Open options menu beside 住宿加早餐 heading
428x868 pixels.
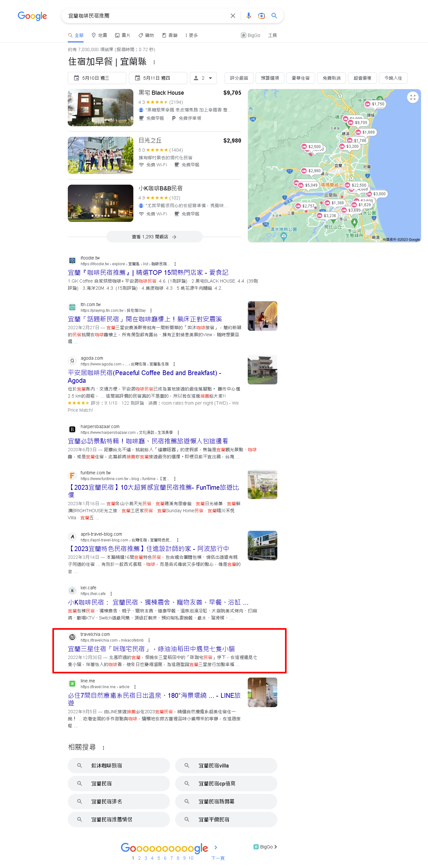point(154,62)
